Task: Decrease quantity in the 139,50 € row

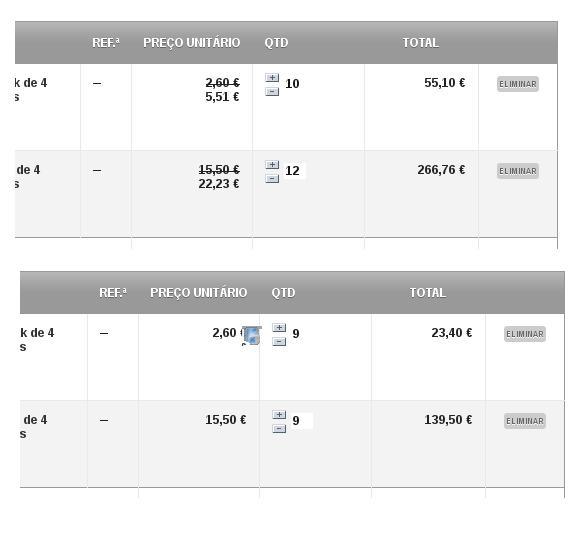Action: click(x=279, y=429)
